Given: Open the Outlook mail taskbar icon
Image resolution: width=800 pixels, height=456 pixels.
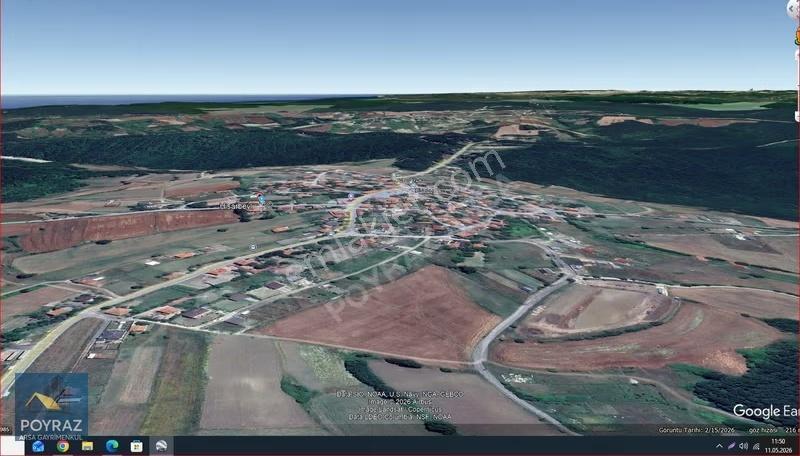Looking at the screenshot, I should [38, 446].
